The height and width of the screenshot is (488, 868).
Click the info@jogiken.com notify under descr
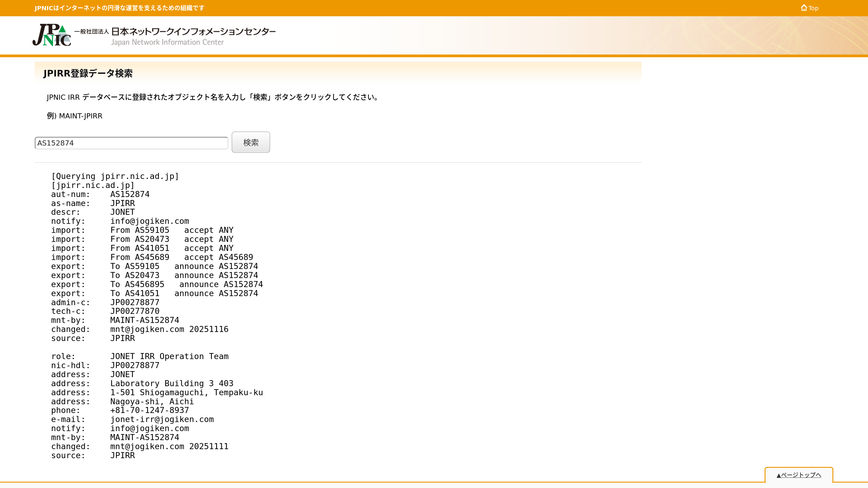pyautogui.click(x=149, y=221)
